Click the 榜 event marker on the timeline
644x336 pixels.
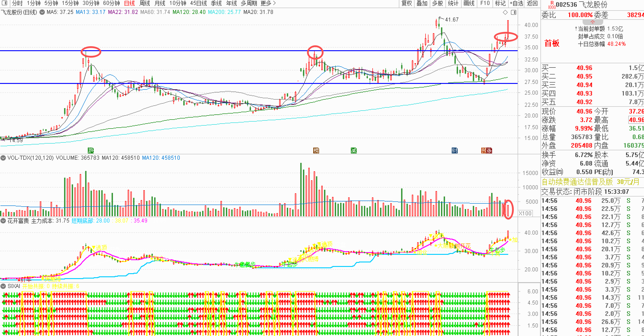(x=316, y=150)
